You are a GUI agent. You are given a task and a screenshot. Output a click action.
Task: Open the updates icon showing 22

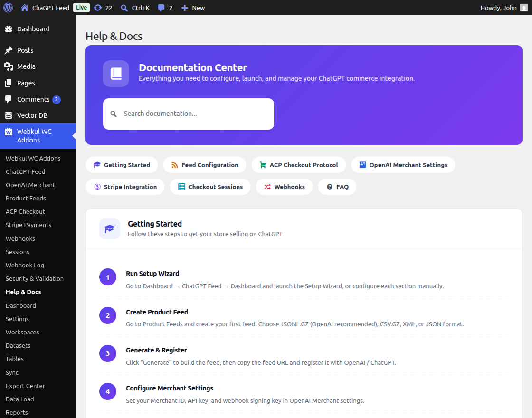(x=98, y=8)
